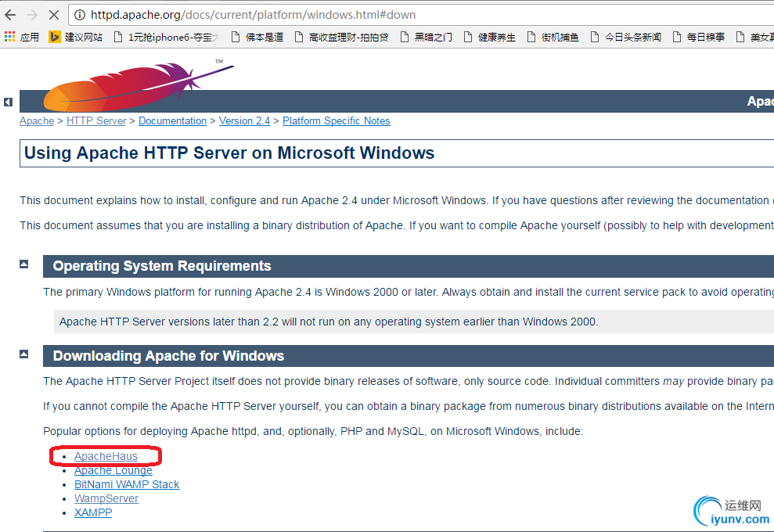Image resolution: width=774 pixels, height=532 pixels.
Task: Click text 'If you cannot compile the Apache'
Action: (409, 406)
